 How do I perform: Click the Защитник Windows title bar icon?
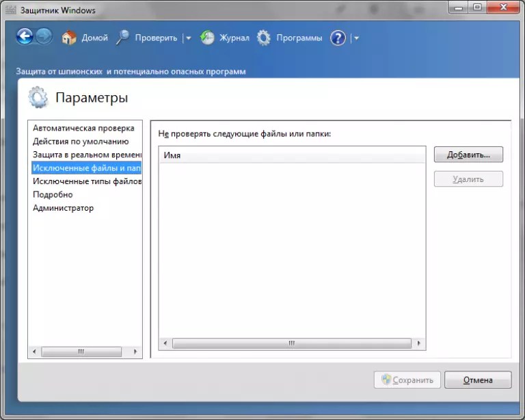click(x=11, y=10)
